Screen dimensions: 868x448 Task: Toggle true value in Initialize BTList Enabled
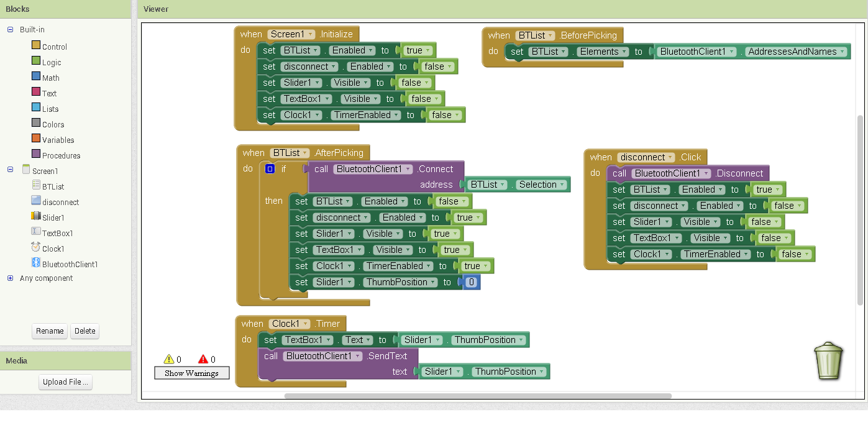(x=418, y=50)
